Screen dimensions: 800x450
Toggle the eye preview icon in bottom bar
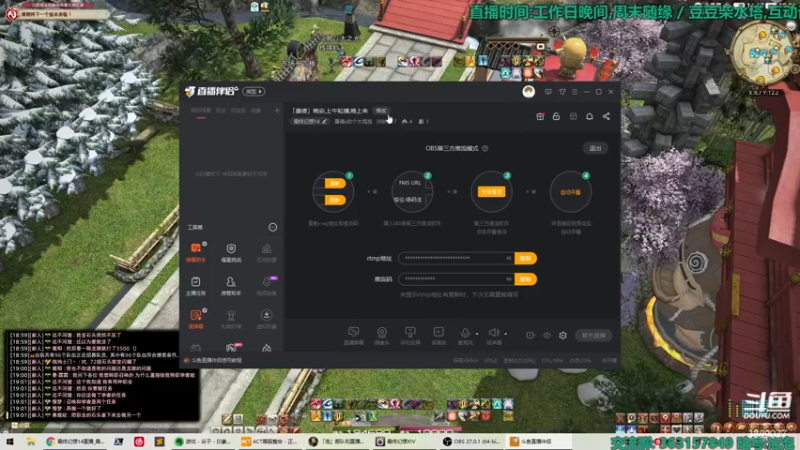[547, 335]
